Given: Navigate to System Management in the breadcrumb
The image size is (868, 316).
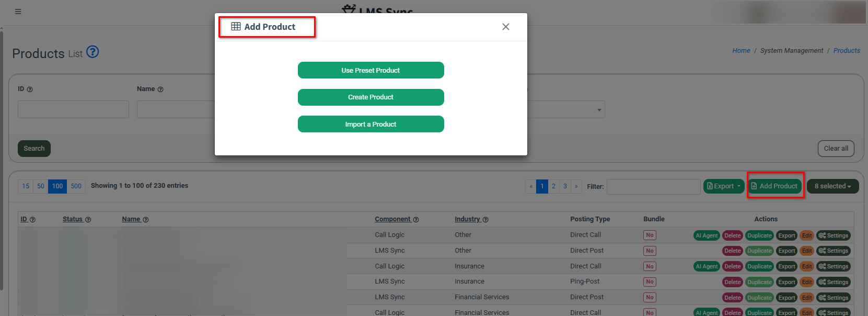Looking at the screenshot, I should coord(791,51).
